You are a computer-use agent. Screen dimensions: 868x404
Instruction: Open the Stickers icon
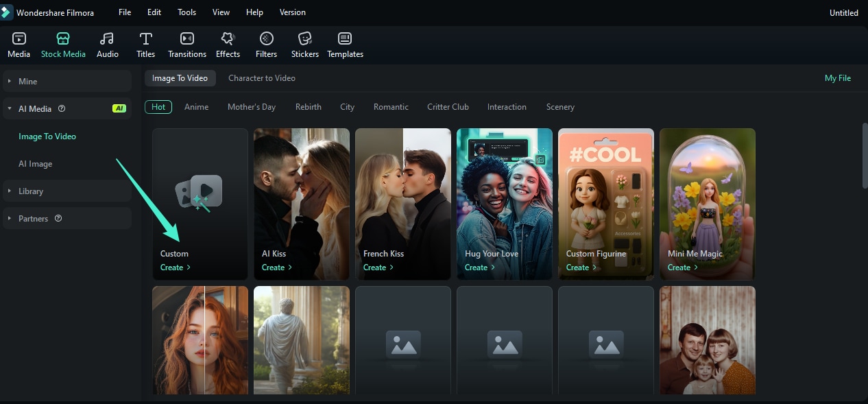tap(305, 39)
